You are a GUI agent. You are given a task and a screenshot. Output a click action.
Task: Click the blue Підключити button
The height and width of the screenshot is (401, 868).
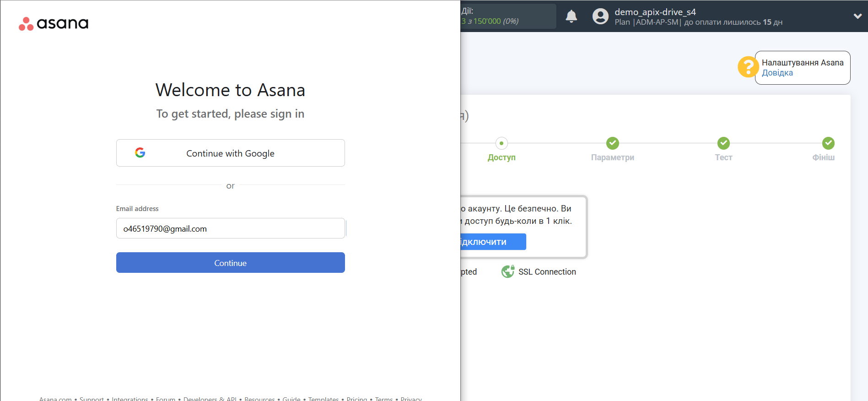[x=493, y=242]
